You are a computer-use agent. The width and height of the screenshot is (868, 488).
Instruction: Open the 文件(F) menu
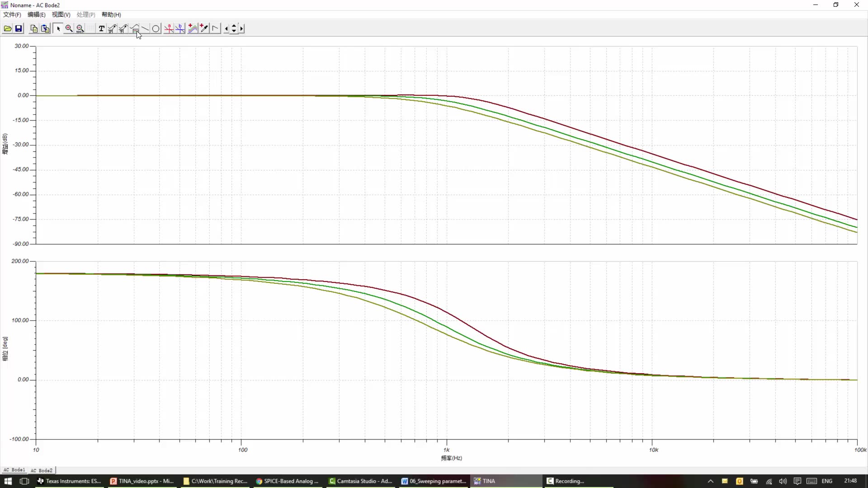click(x=12, y=14)
